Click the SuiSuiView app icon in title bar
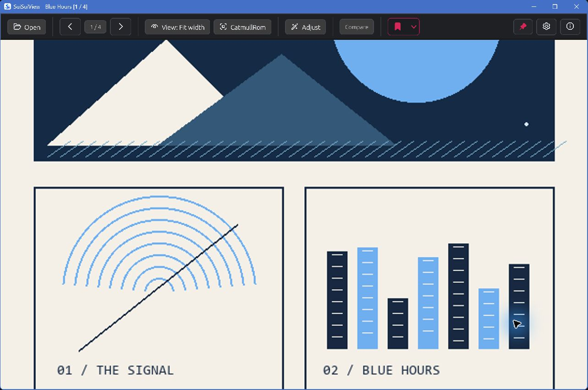 pos(7,6)
